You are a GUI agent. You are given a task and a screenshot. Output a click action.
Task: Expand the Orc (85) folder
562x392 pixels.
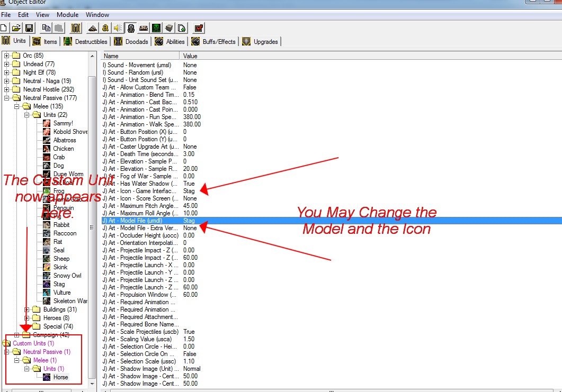(x=6, y=56)
